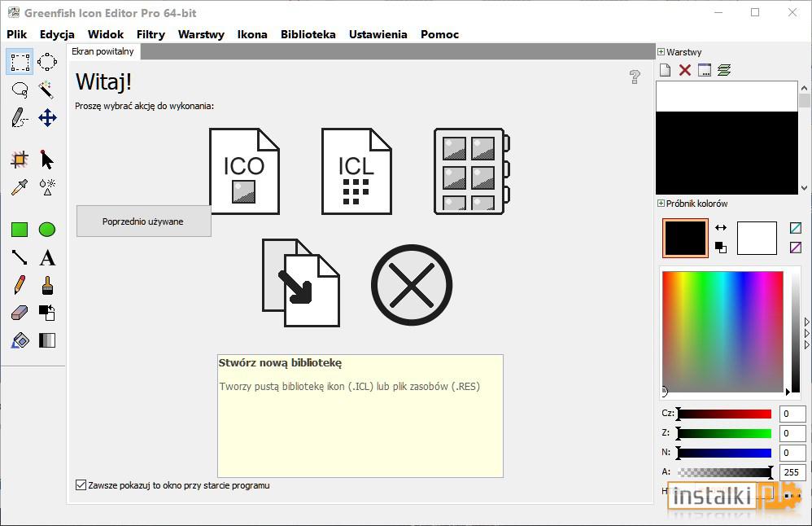Collapse the Warstwy panel

(x=661, y=52)
